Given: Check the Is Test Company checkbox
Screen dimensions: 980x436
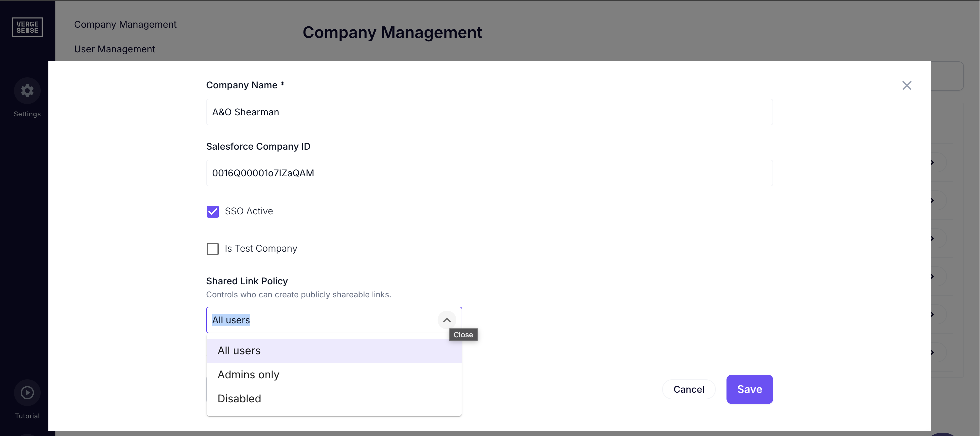Looking at the screenshot, I should click(x=213, y=249).
